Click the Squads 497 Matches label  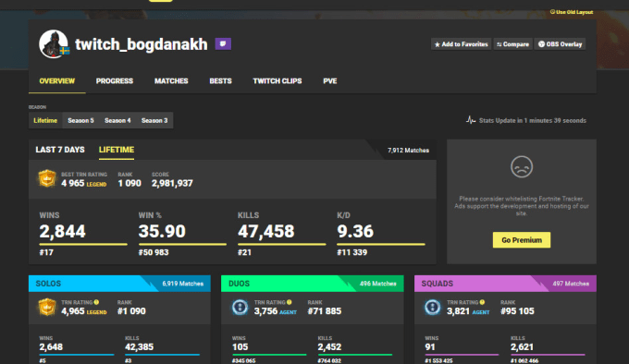(571, 284)
